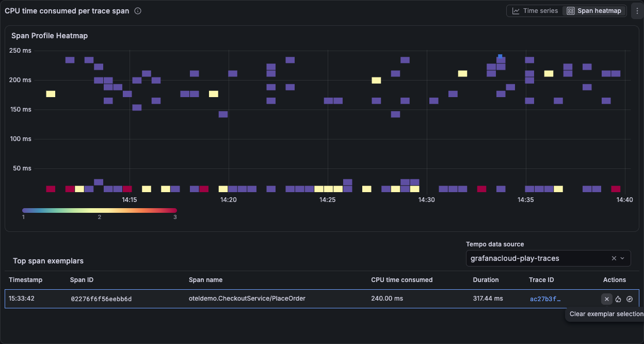Open the info tooltip beside the panel title
Viewport: 644px width, 344px height.
[x=138, y=11]
